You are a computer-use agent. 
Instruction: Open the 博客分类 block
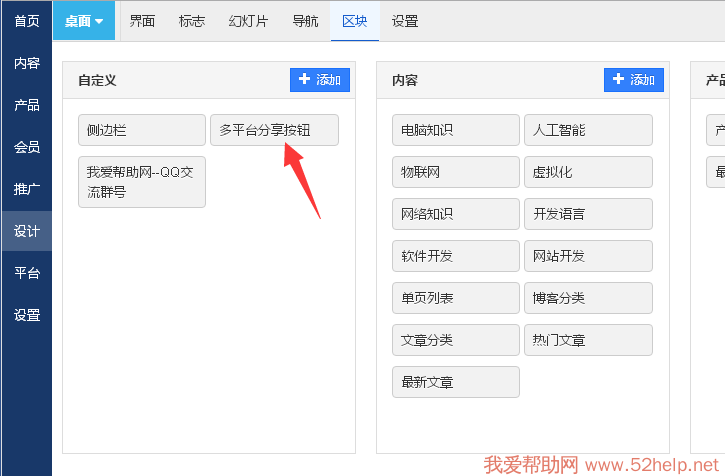tap(588, 298)
